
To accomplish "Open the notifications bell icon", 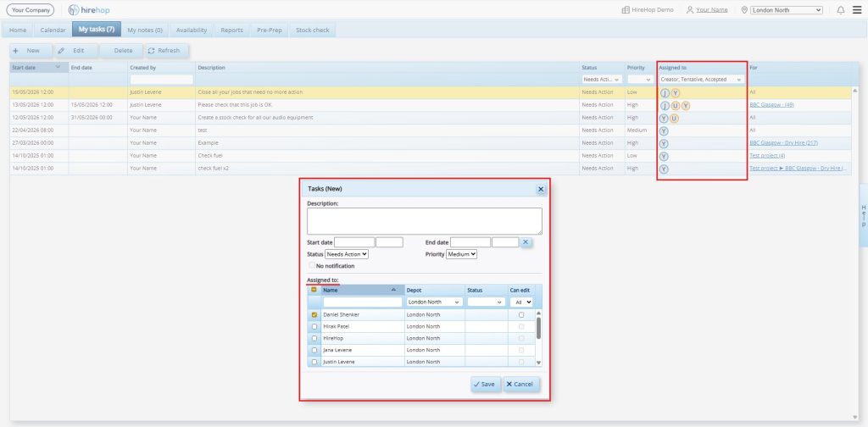I will point(840,10).
